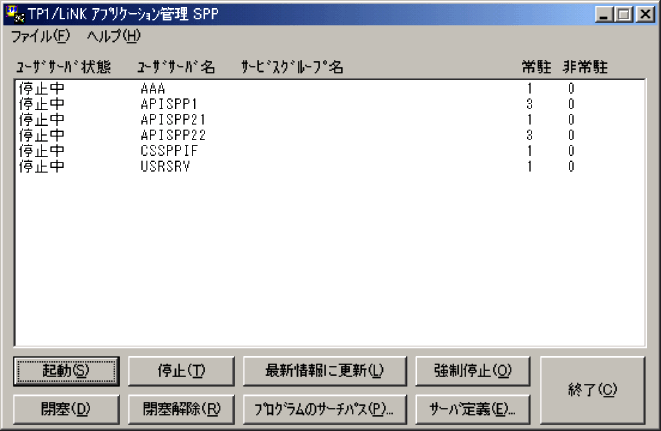Open プログラムのサーチパス(P)... dialog

[325, 409]
